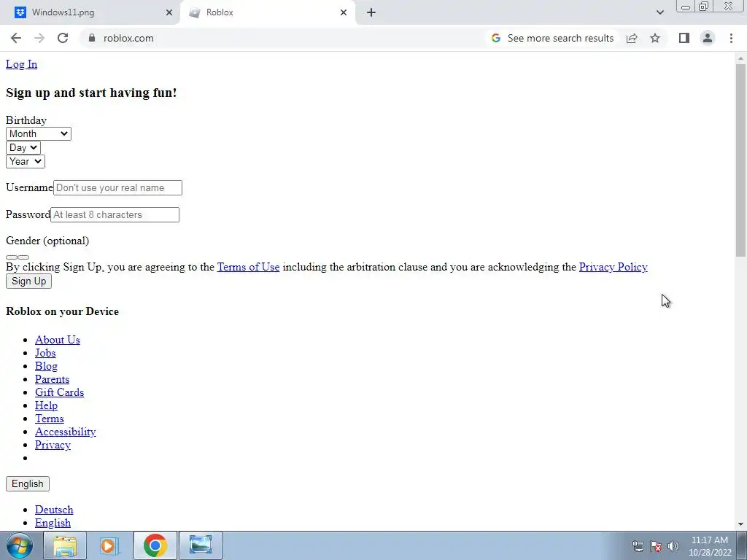Click the volume speaker tray icon
This screenshot has width=747, height=560.
673,546
